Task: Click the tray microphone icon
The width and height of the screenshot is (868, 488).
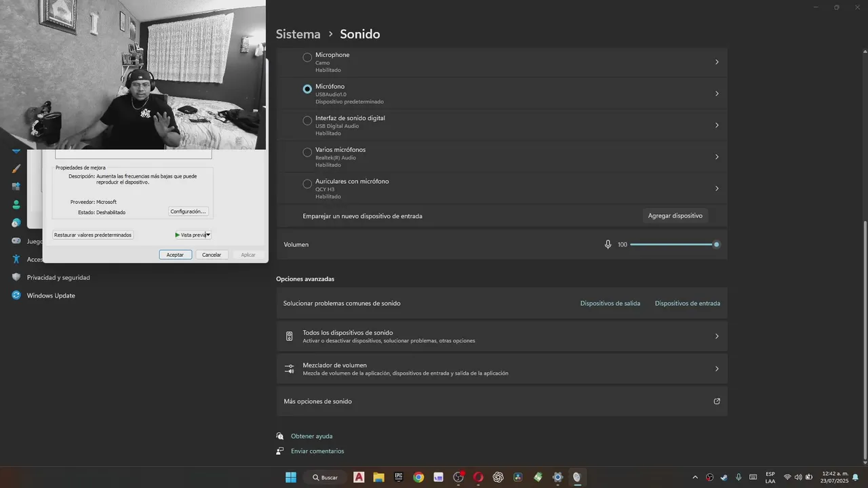Action: tap(738, 477)
